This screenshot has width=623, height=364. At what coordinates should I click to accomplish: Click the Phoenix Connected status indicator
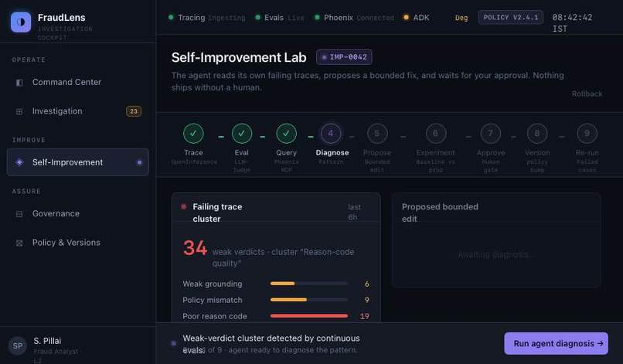coord(354,18)
